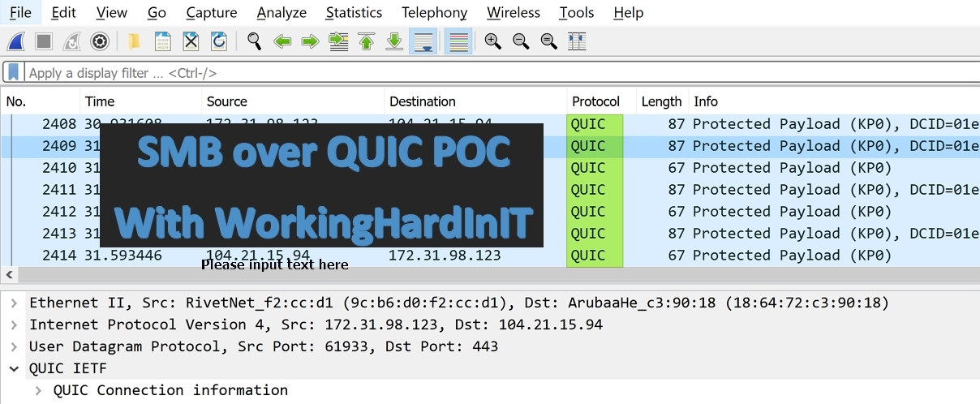This screenshot has width=980, height=404.
Task: Select packet number 2408
Action: click(490, 124)
